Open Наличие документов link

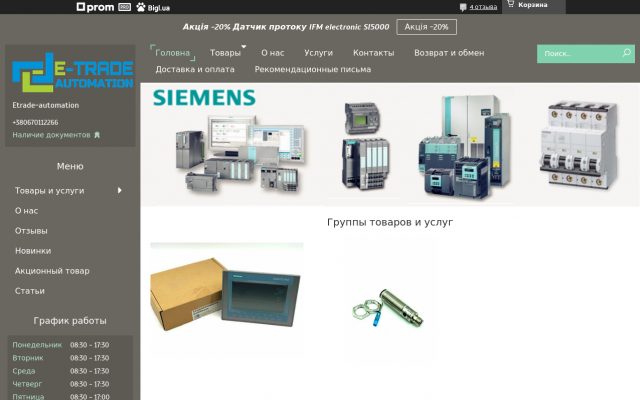(x=51, y=135)
